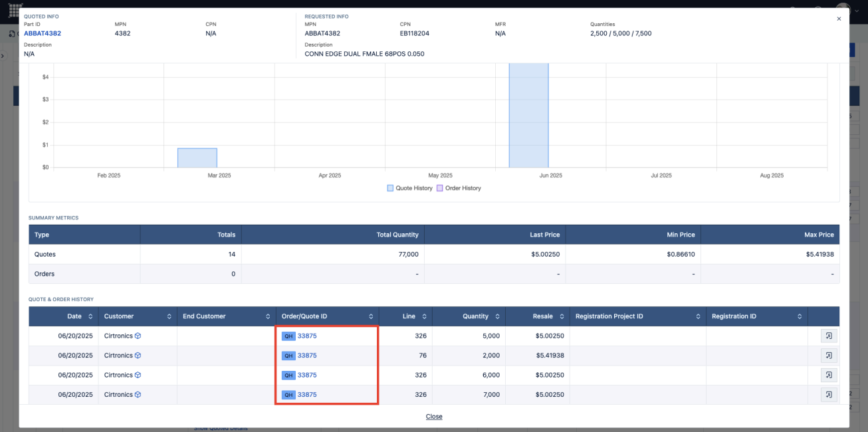Click Total Quantity header in summary metrics
The height and width of the screenshot is (432, 868).
(x=397, y=235)
